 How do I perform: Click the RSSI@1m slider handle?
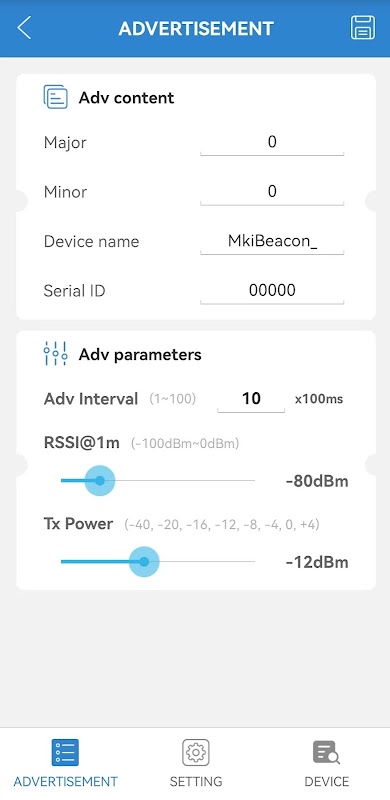(x=100, y=481)
